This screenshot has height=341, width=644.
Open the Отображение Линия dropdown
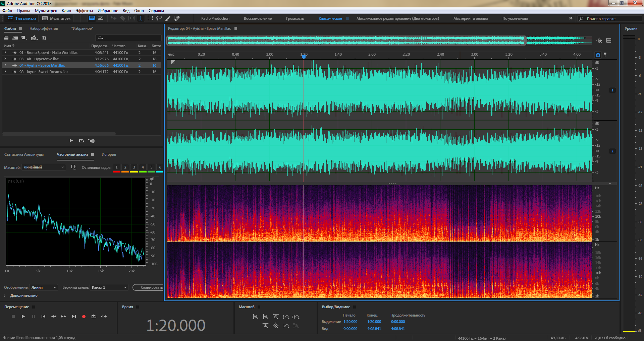(44, 287)
